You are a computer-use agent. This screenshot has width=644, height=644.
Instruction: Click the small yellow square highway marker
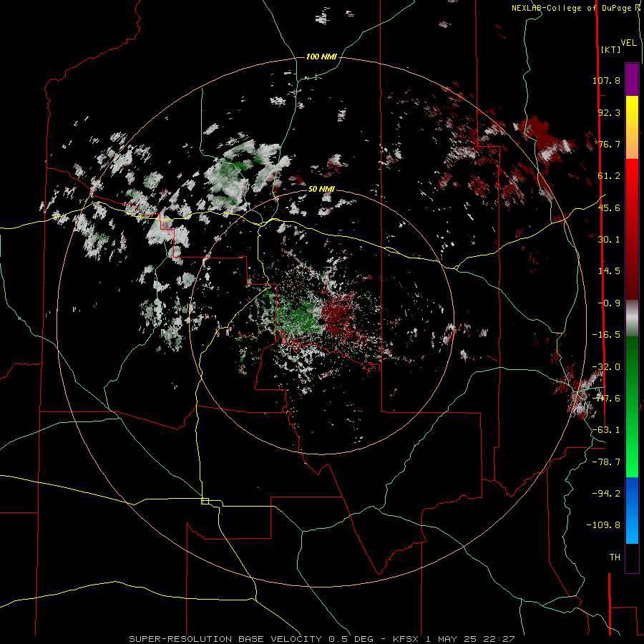click(205, 501)
